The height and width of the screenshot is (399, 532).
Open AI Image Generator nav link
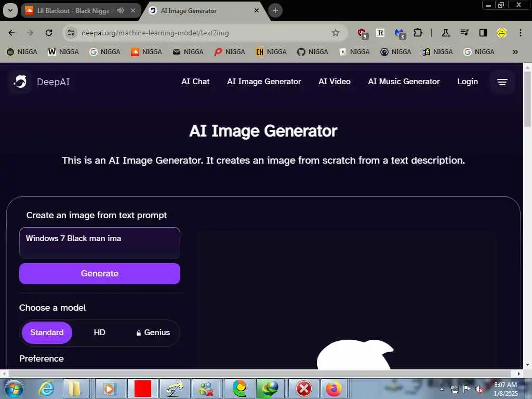point(264,82)
